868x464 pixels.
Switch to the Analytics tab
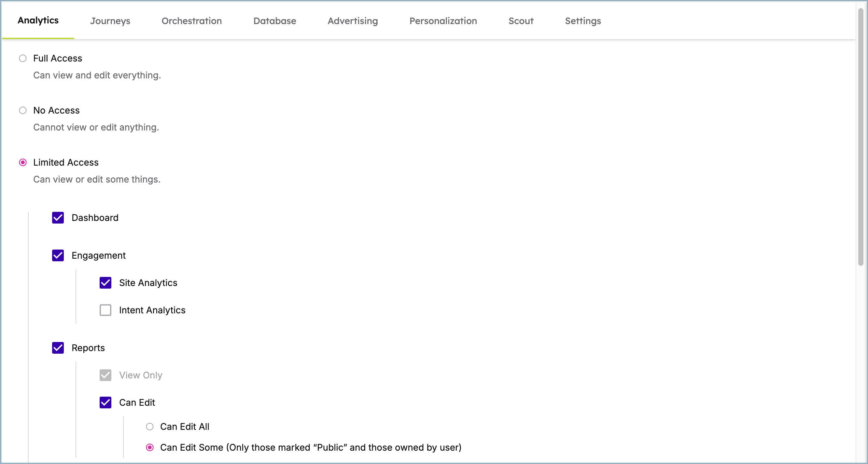pos(38,20)
